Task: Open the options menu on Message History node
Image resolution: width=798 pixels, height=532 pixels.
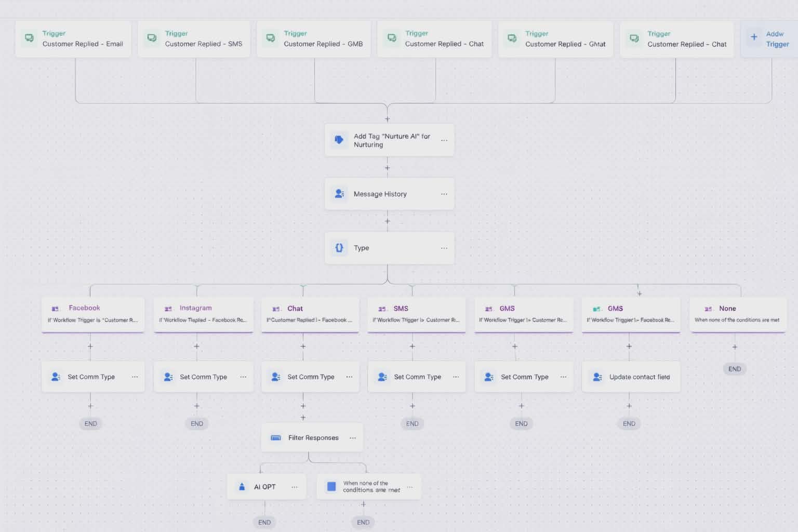Action: point(444,193)
